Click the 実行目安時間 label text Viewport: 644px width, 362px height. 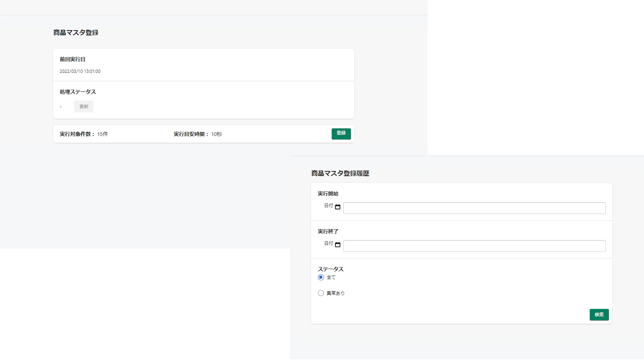189,134
